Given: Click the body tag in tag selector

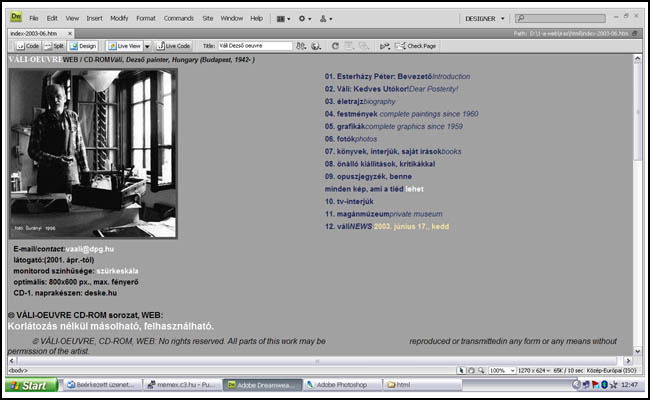Looking at the screenshot, I should (x=18, y=371).
